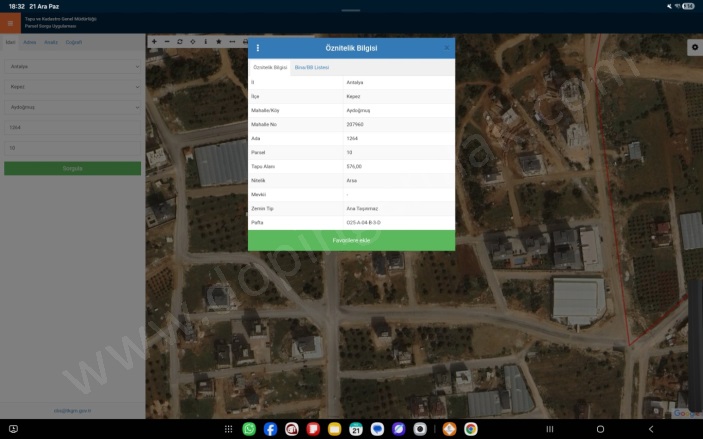Zoom in with the plus map tool

153,42
